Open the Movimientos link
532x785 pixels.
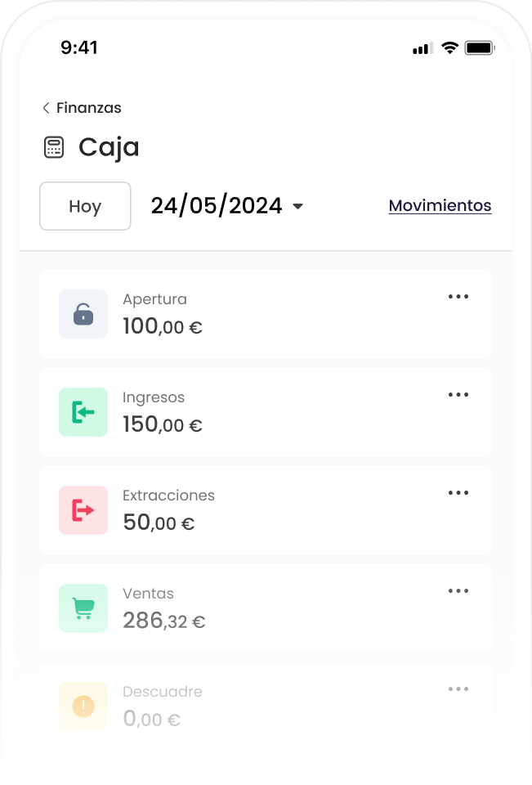[x=440, y=205]
